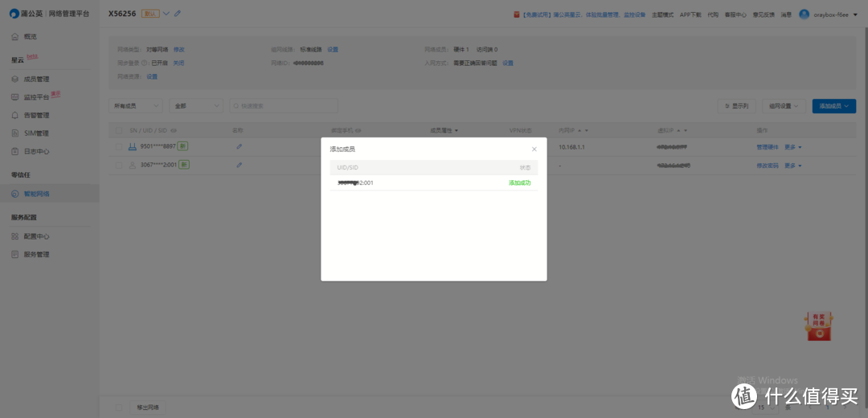Edit name for row 9501****8897
This screenshot has height=418, width=868.
click(x=240, y=147)
